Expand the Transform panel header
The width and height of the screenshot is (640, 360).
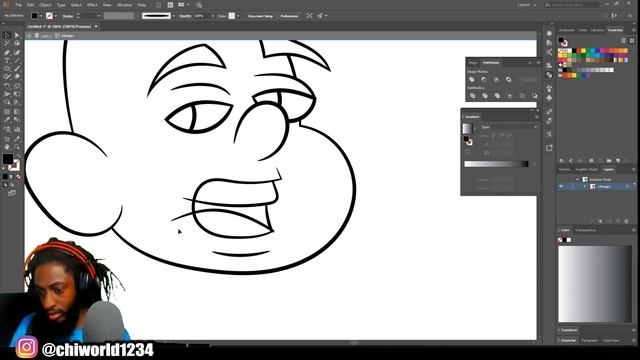(569, 330)
